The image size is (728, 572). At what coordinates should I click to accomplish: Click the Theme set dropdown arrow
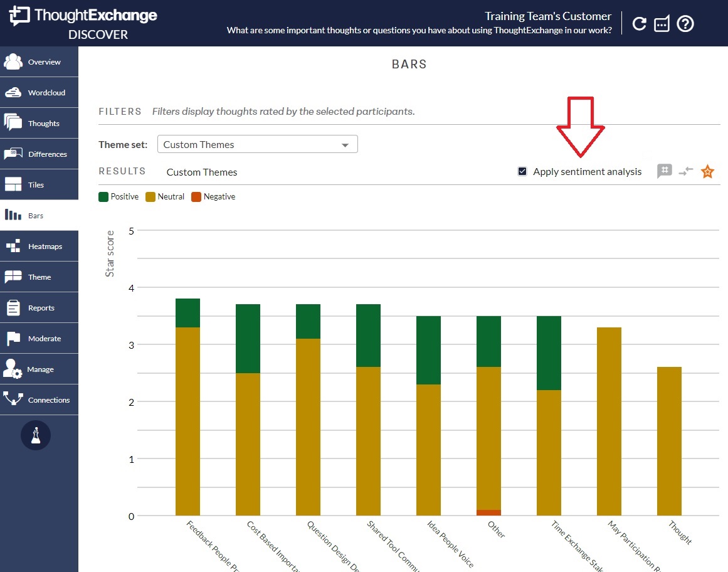click(345, 145)
